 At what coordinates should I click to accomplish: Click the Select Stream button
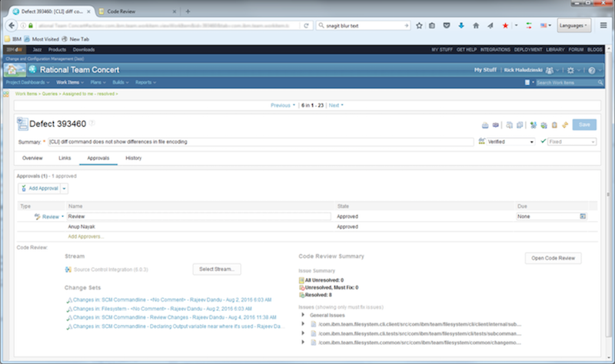pyautogui.click(x=217, y=270)
